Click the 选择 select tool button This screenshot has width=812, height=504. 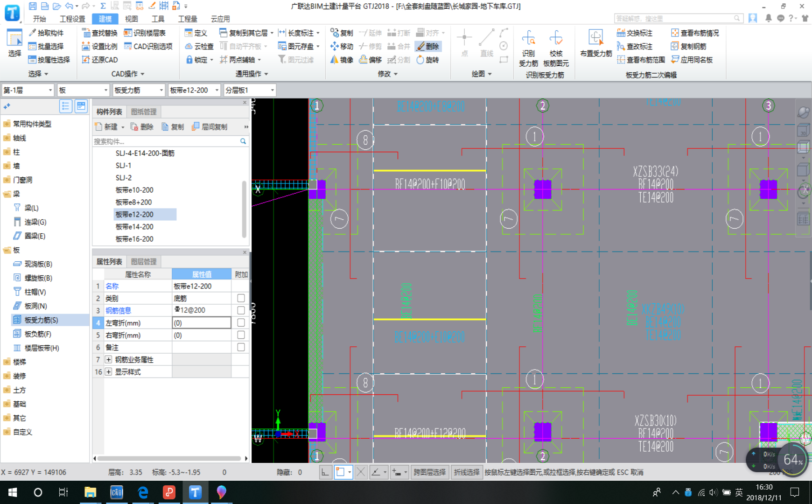pos(14,43)
